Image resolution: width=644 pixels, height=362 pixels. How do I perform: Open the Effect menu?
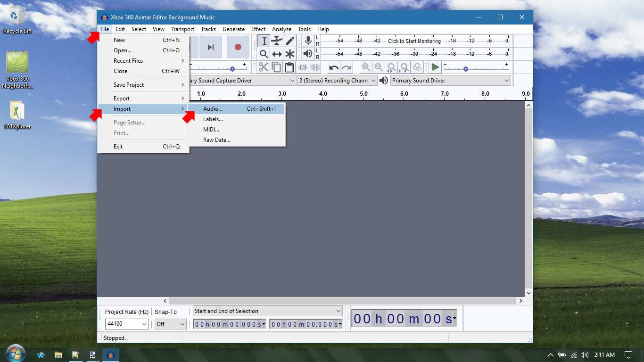click(258, 29)
